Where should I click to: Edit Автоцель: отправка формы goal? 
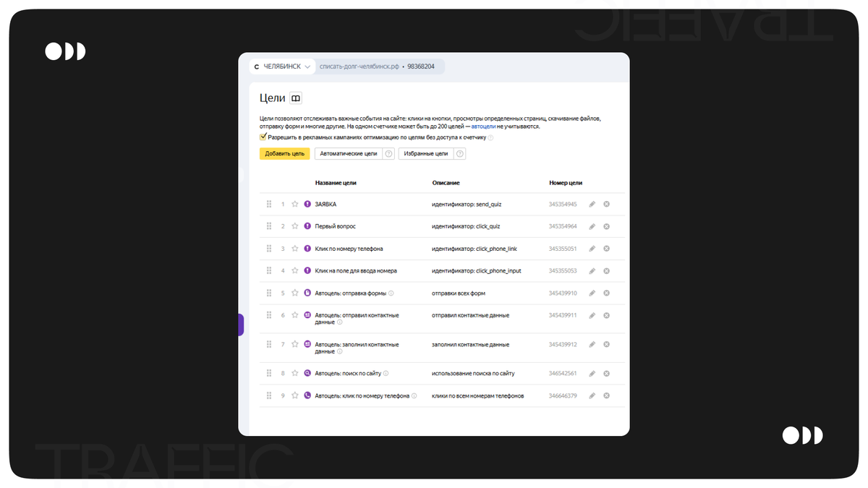tap(592, 294)
